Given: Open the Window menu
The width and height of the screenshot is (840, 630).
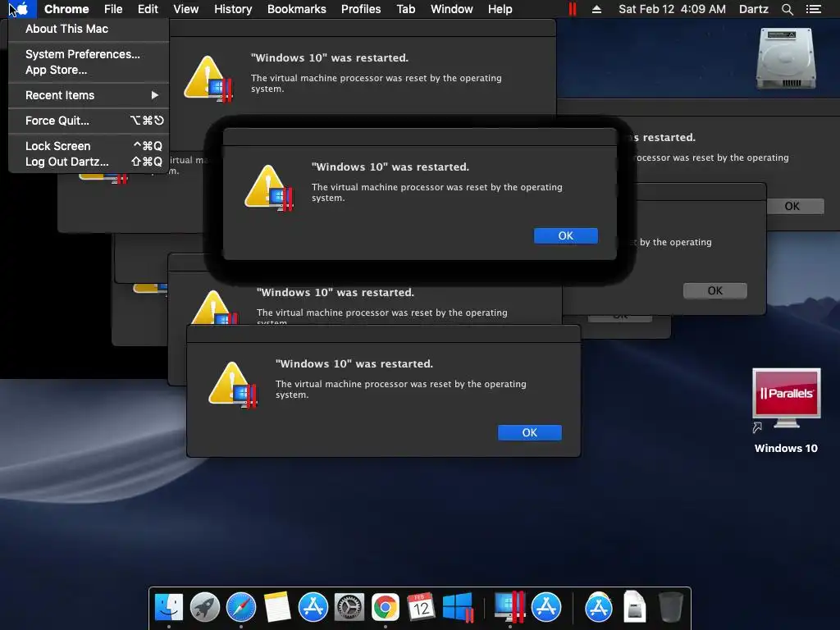Looking at the screenshot, I should pos(452,9).
